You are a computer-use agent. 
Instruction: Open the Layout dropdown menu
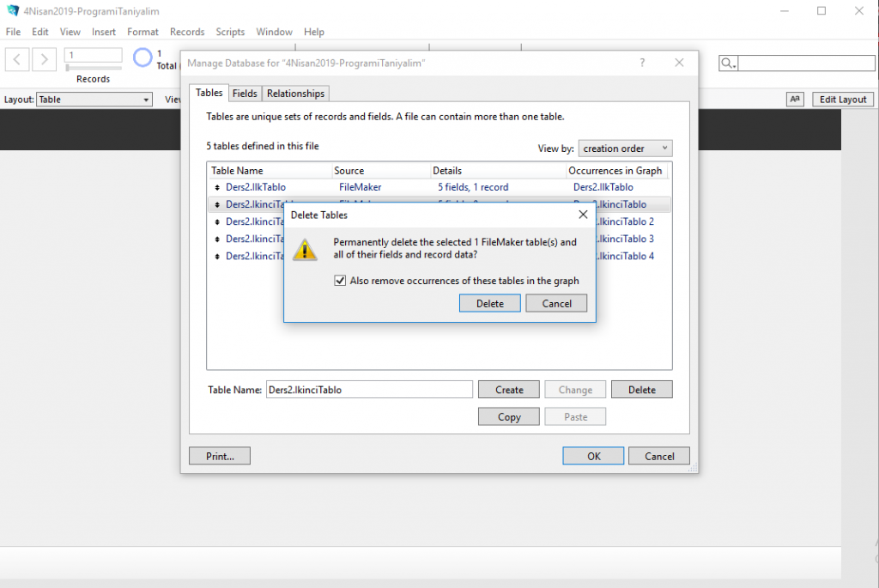coord(94,100)
